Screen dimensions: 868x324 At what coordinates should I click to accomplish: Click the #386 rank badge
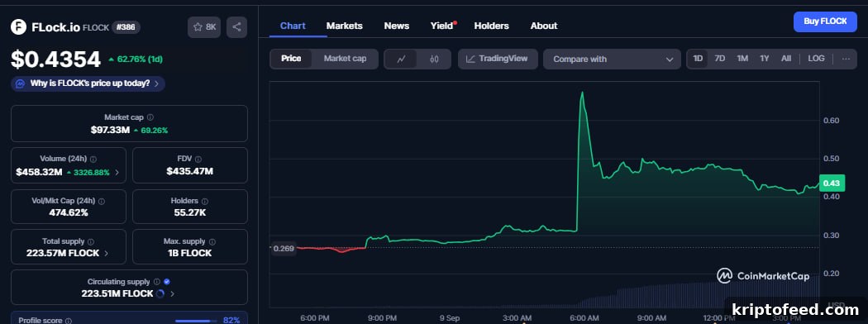pyautogui.click(x=126, y=26)
